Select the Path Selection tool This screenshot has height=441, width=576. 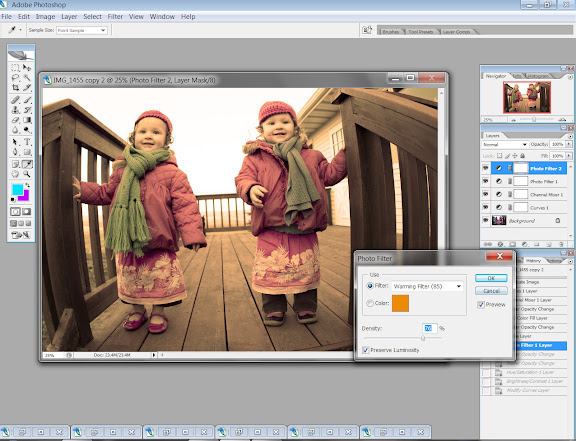point(15,142)
